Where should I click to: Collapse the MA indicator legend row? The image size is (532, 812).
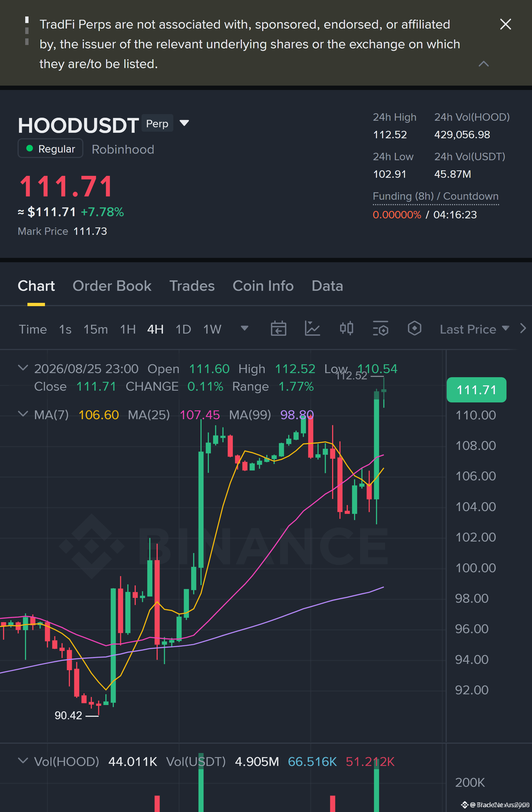coord(23,414)
